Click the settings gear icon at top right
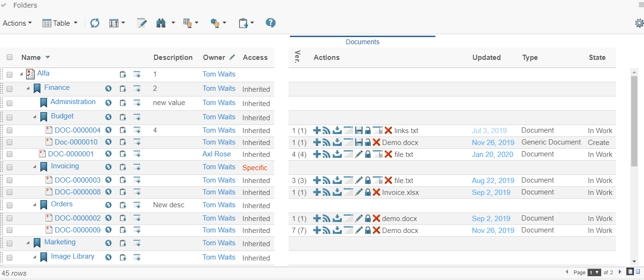644x280 pixels. click(x=639, y=23)
